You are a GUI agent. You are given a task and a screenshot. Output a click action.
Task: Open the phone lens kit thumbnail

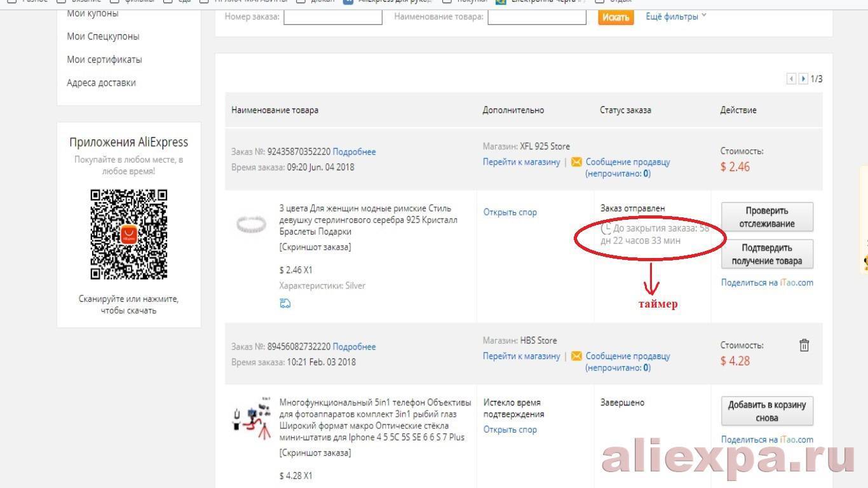pos(251,420)
